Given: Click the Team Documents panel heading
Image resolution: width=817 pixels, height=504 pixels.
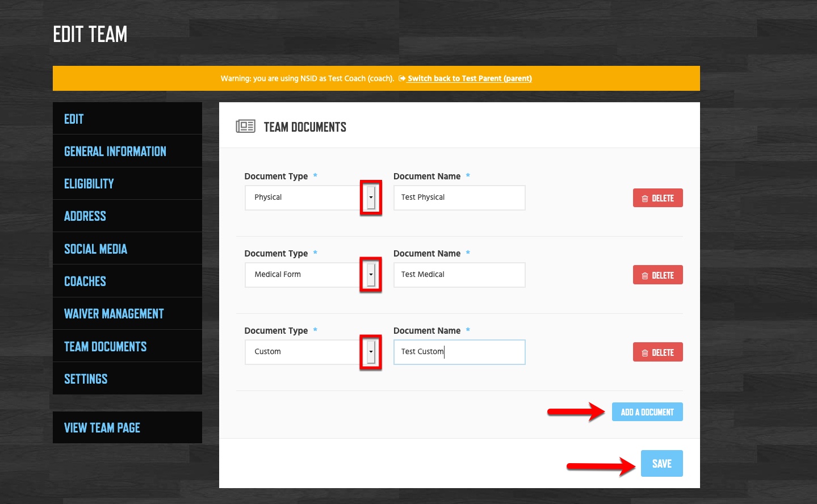Looking at the screenshot, I should pos(305,127).
